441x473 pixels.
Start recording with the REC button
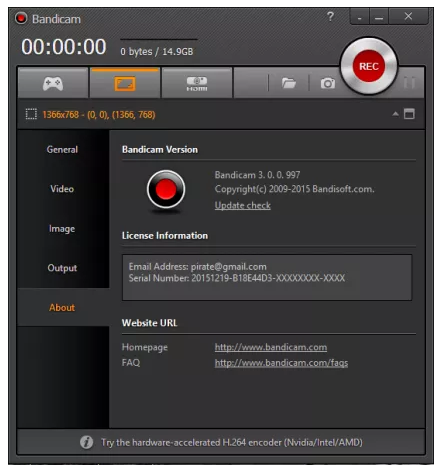point(369,66)
